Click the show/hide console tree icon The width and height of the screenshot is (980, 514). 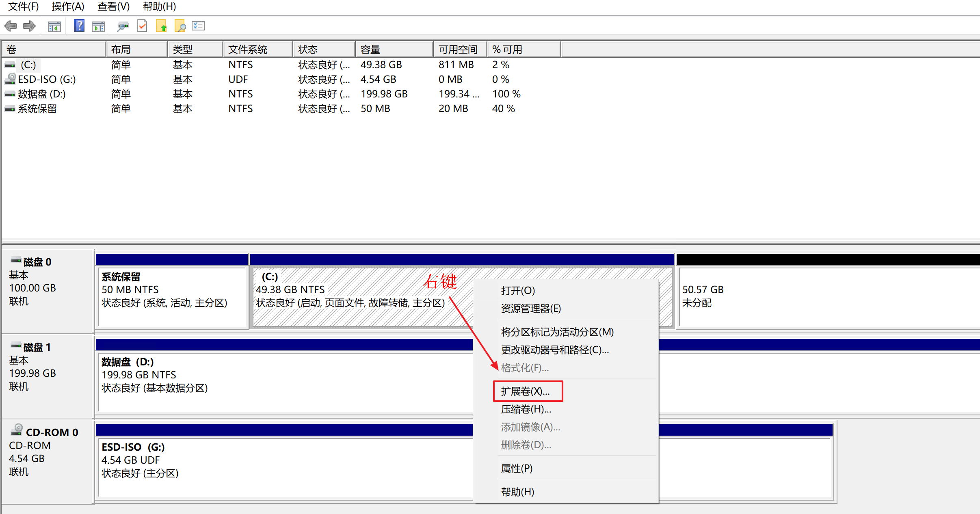[x=54, y=26]
